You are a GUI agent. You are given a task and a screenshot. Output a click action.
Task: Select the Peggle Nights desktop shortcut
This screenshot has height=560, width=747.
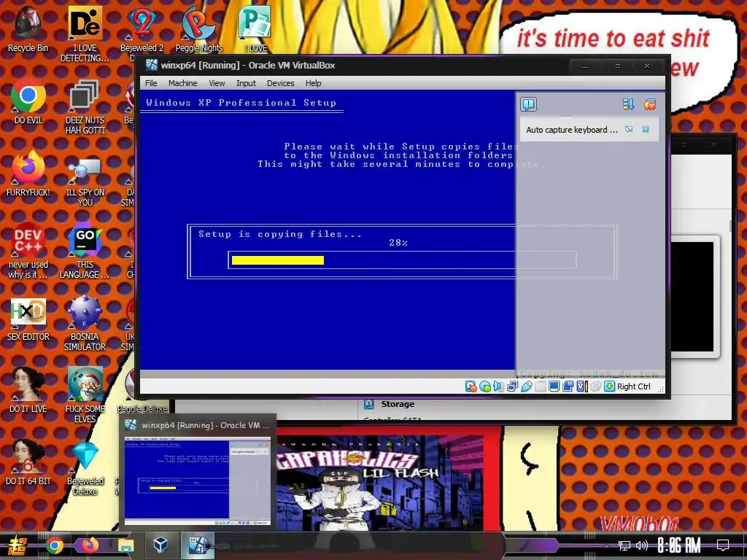pyautogui.click(x=198, y=29)
